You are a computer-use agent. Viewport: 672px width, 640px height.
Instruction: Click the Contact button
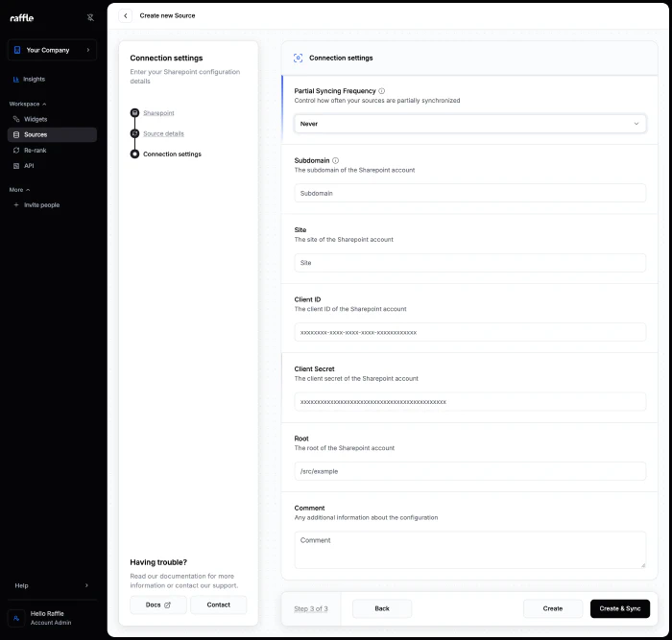[219, 604]
